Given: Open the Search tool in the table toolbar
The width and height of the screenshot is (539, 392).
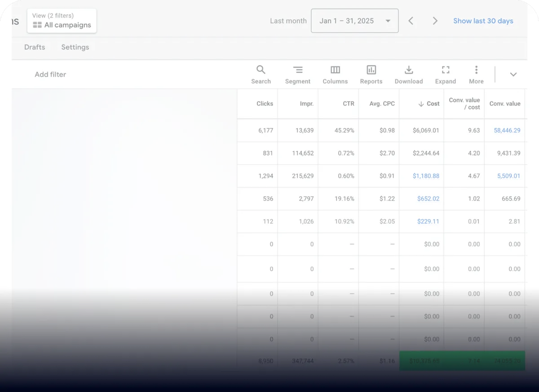Looking at the screenshot, I should tap(261, 75).
